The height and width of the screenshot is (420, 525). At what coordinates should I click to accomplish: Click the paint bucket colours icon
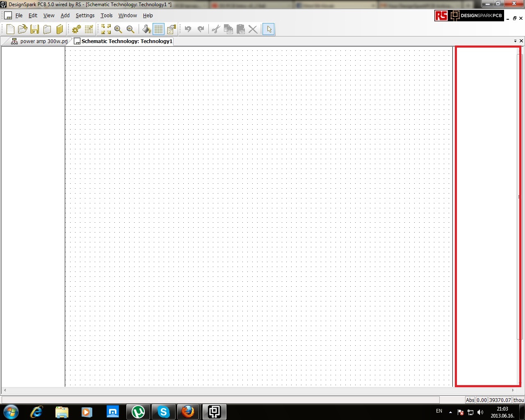[146, 29]
